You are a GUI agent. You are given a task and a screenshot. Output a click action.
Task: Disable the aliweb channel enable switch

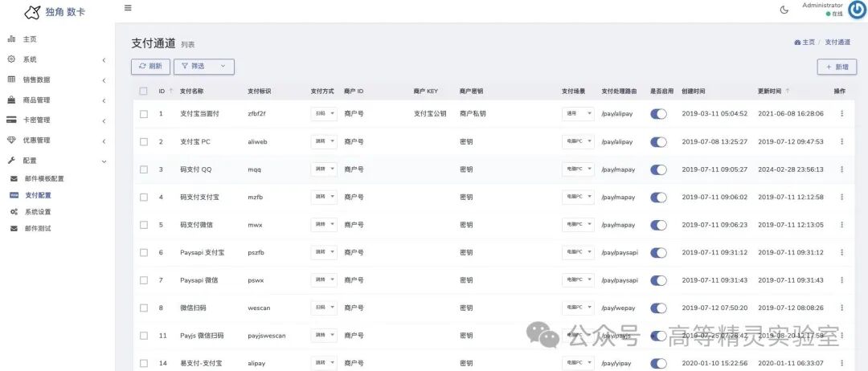[x=658, y=141]
